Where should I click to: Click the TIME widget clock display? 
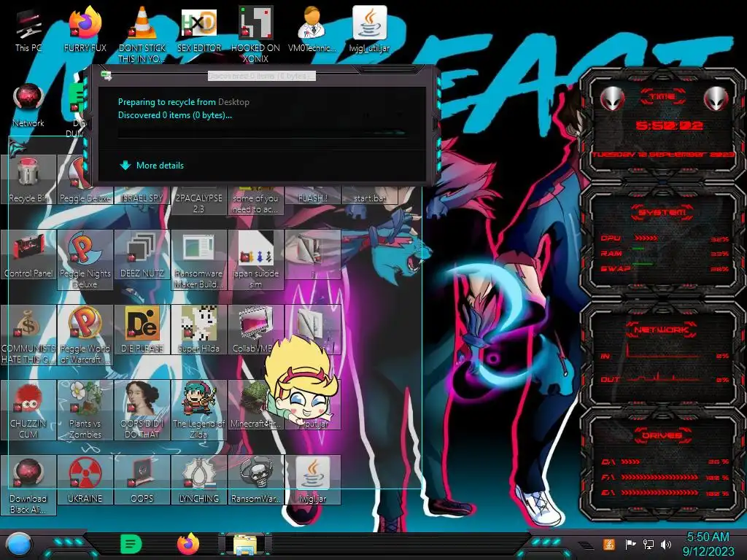point(669,125)
